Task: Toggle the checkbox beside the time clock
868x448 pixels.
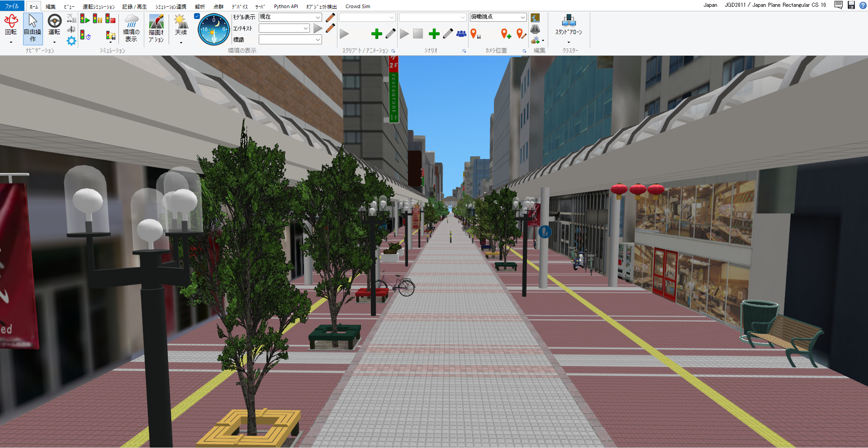Action: click(x=197, y=16)
